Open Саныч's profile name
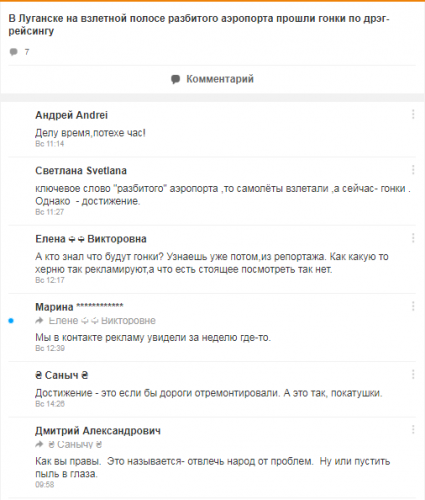The image size is (425, 500). (x=62, y=375)
